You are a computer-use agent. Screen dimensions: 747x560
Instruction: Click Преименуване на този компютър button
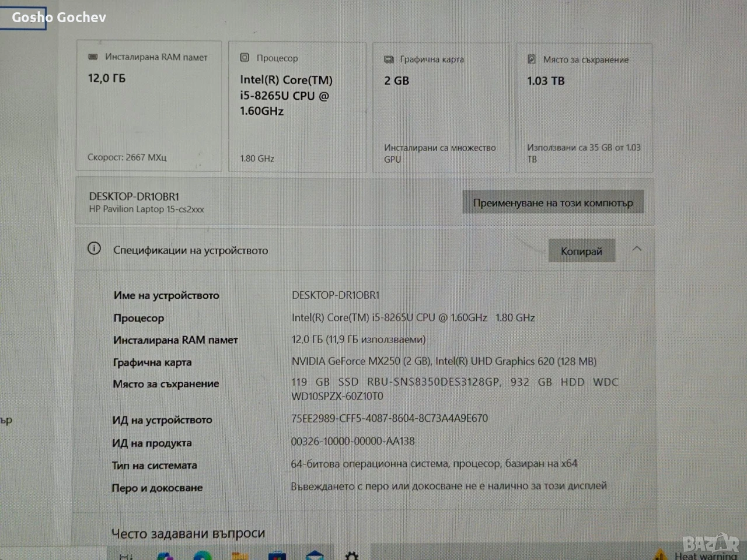pyautogui.click(x=553, y=202)
